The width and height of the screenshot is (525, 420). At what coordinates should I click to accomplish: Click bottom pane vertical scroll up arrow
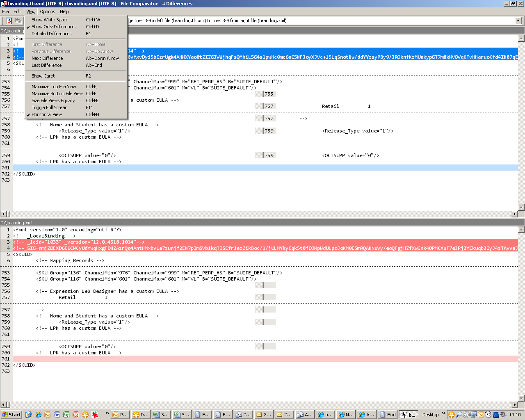(521, 230)
